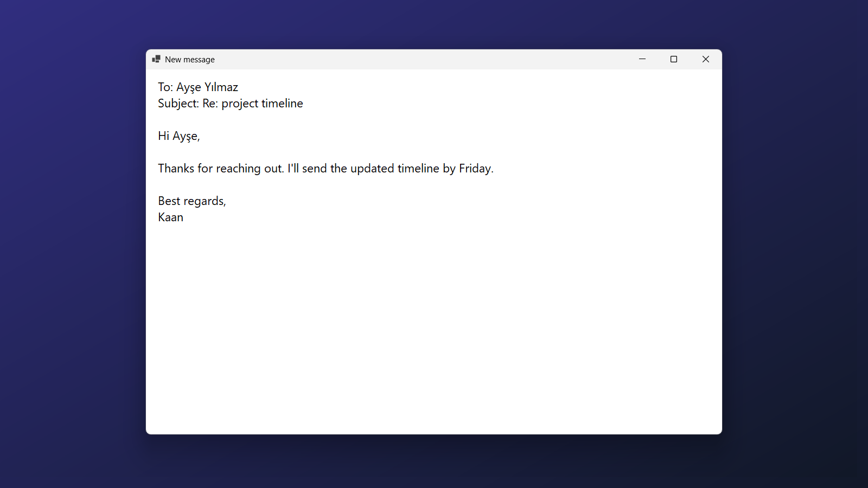Click the 'Best regards,' line
This screenshot has width=868, height=488.
click(192, 201)
